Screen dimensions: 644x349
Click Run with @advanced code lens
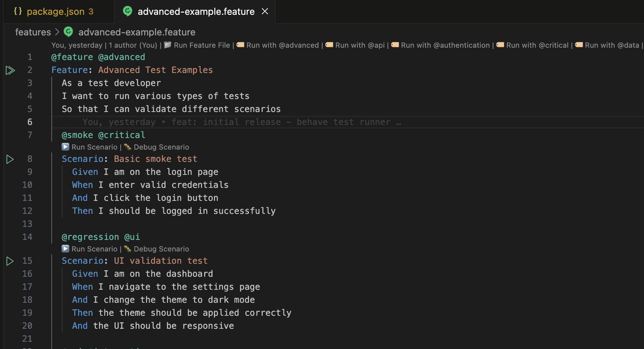tap(283, 45)
